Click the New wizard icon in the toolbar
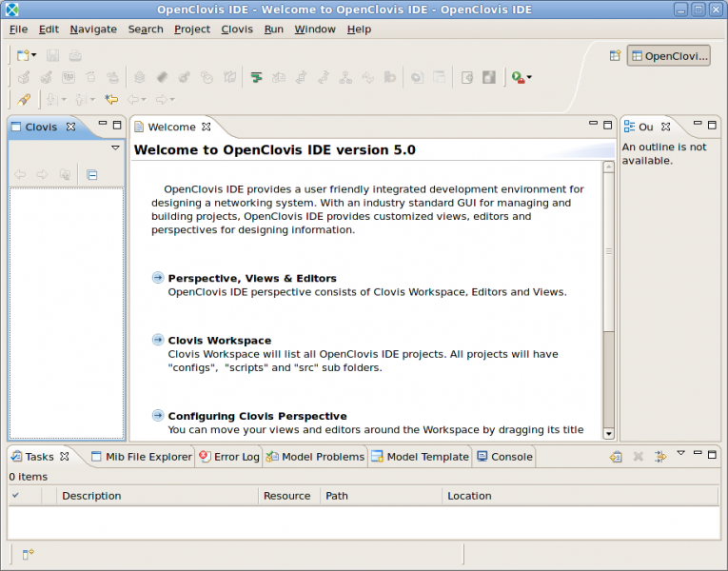 23,56
